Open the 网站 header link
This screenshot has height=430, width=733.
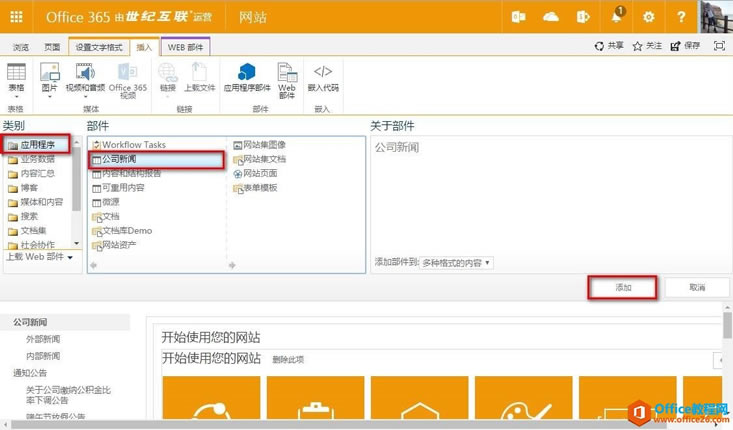252,17
